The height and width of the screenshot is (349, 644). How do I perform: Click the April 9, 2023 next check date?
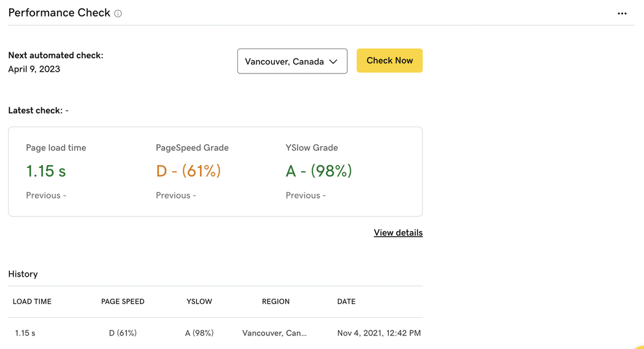click(34, 69)
